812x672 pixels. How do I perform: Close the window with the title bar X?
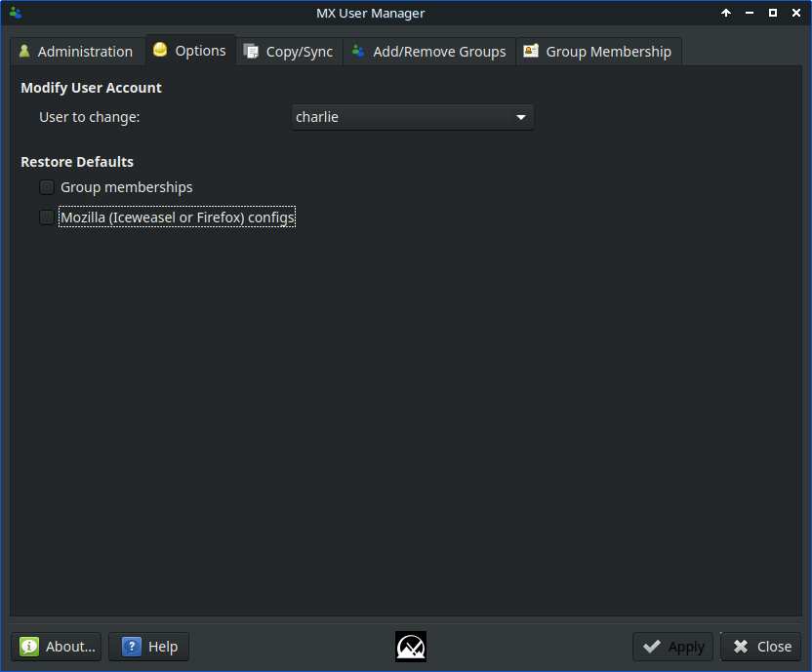pyautogui.click(x=796, y=13)
